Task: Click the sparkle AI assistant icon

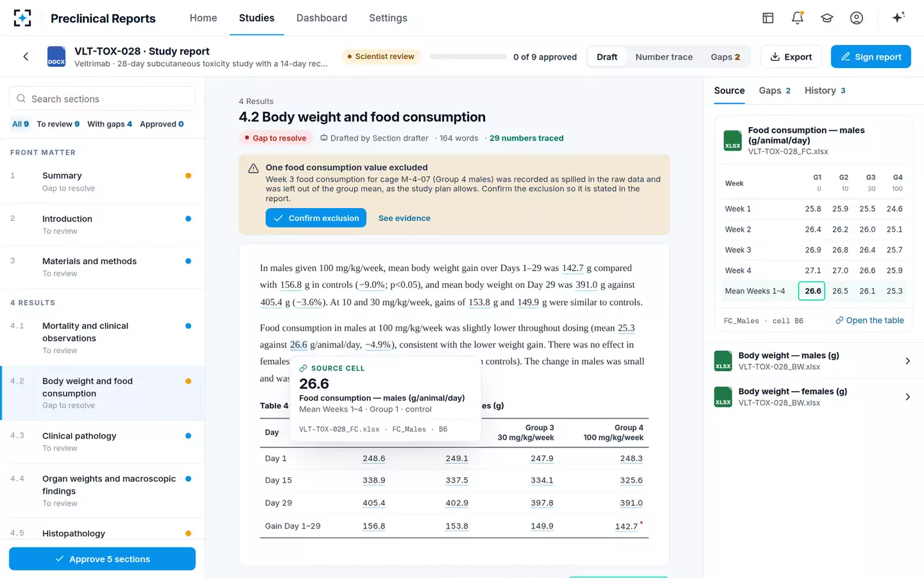Action: (x=898, y=17)
